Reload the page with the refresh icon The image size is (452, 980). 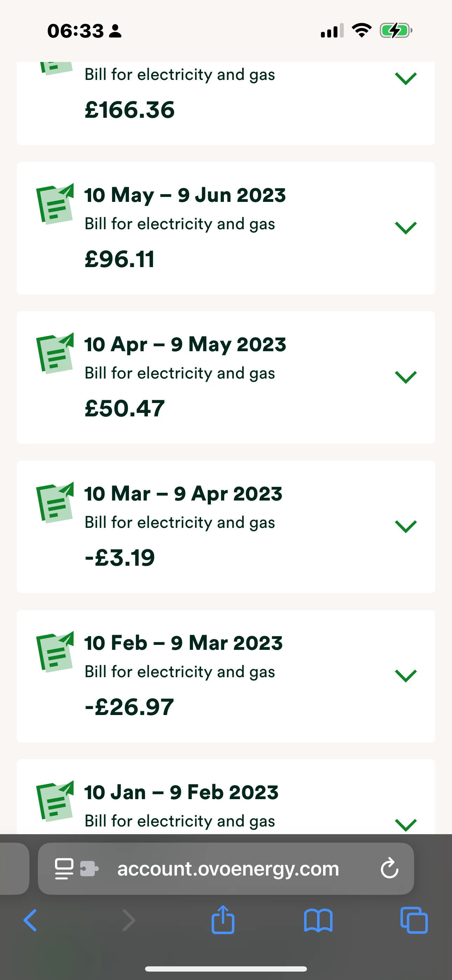pyautogui.click(x=389, y=869)
